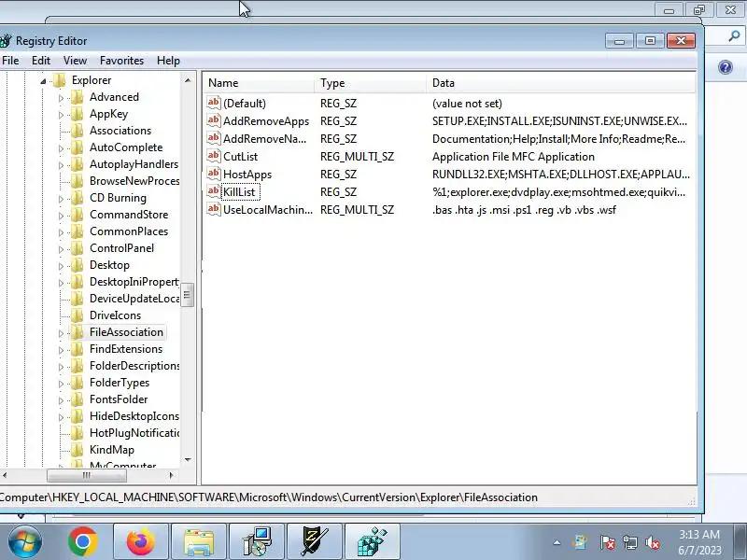
Task: Select the AddRemoveApps value icon
Action: [x=214, y=120]
